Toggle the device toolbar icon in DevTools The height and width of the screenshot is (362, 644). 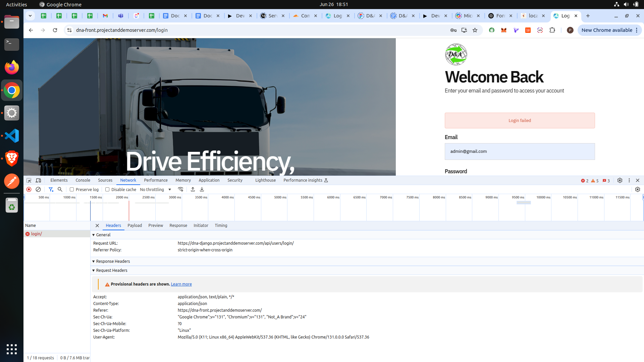pyautogui.click(x=39, y=180)
